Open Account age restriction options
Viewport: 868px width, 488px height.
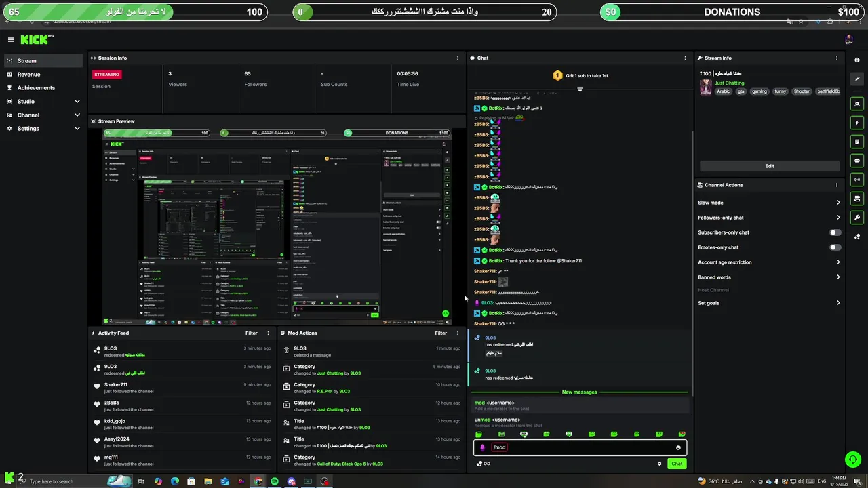pos(769,262)
